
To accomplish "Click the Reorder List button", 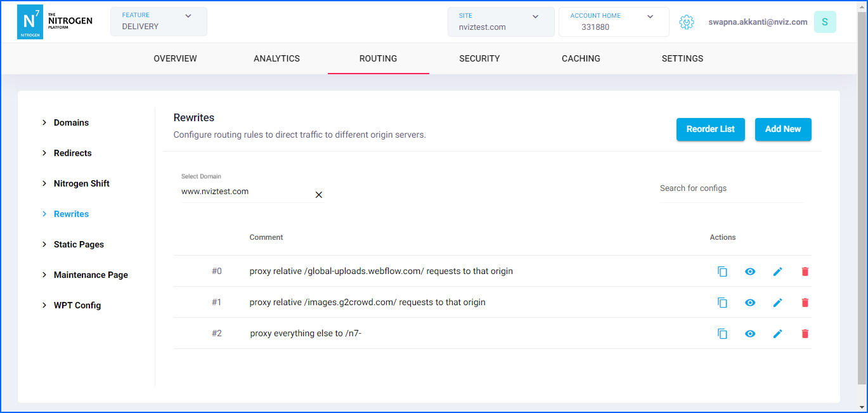I will tap(710, 129).
